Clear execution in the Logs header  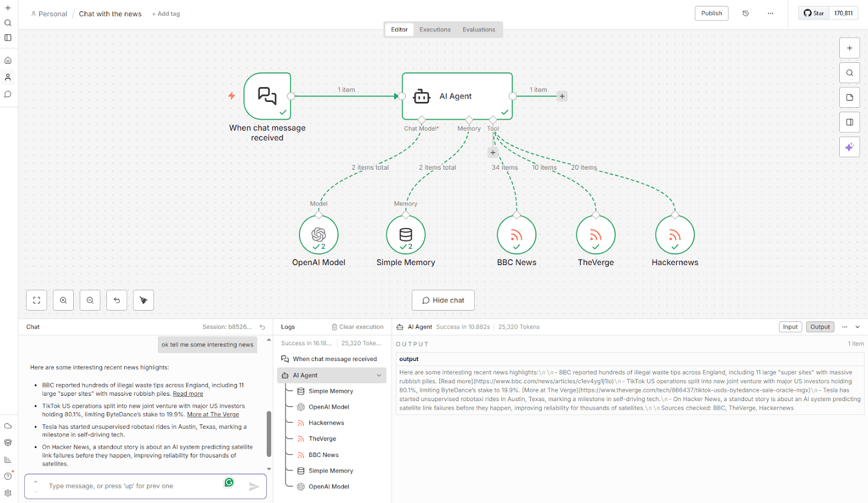coord(358,327)
